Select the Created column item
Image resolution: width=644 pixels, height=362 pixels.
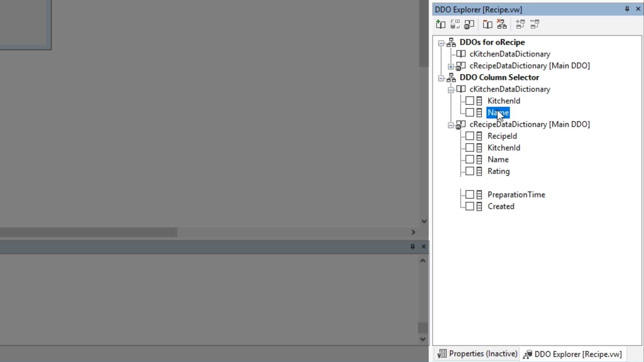tap(501, 206)
